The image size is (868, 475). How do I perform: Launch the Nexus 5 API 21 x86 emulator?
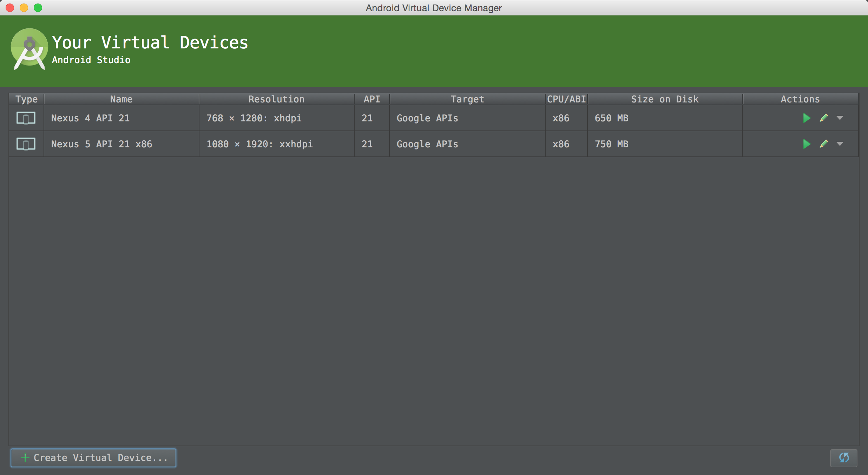click(807, 144)
